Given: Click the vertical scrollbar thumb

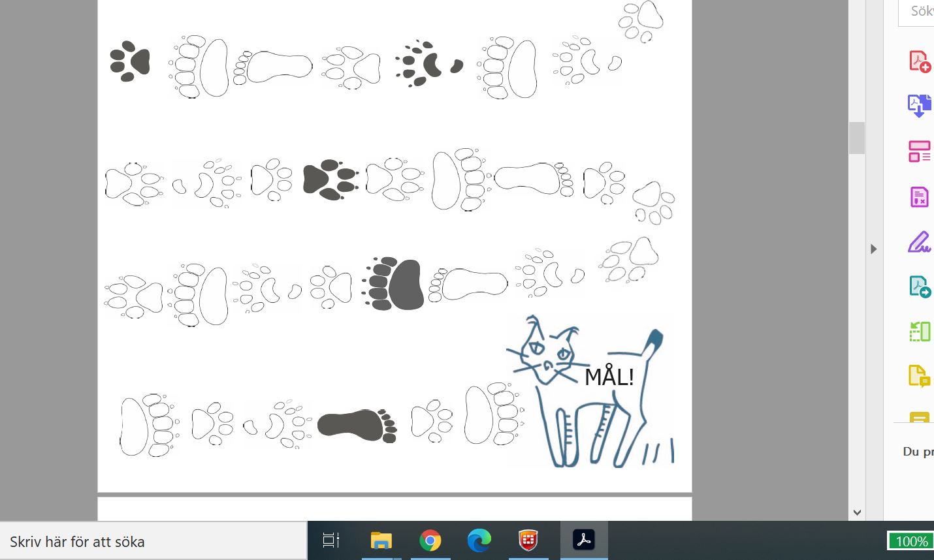Looking at the screenshot, I should [x=857, y=138].
